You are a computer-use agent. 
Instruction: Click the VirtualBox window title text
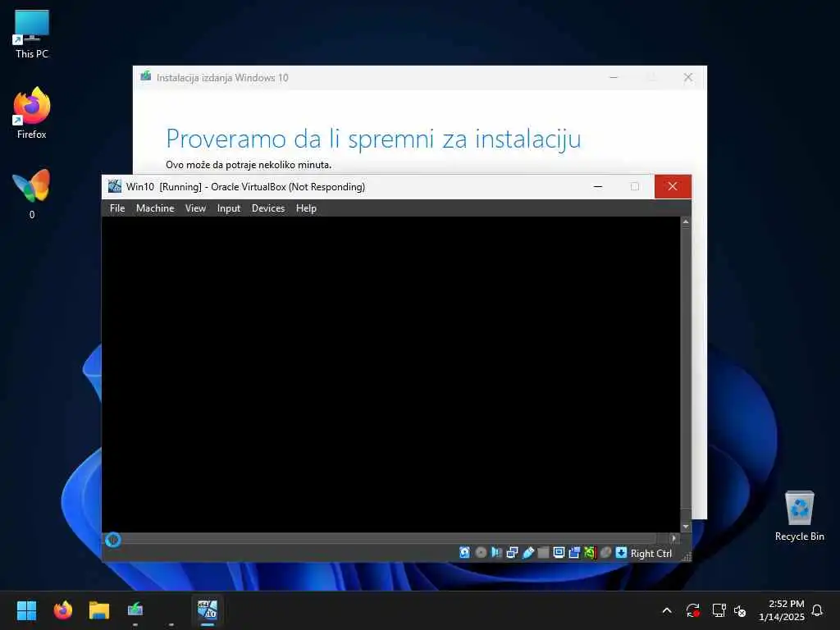pos(245,186)
